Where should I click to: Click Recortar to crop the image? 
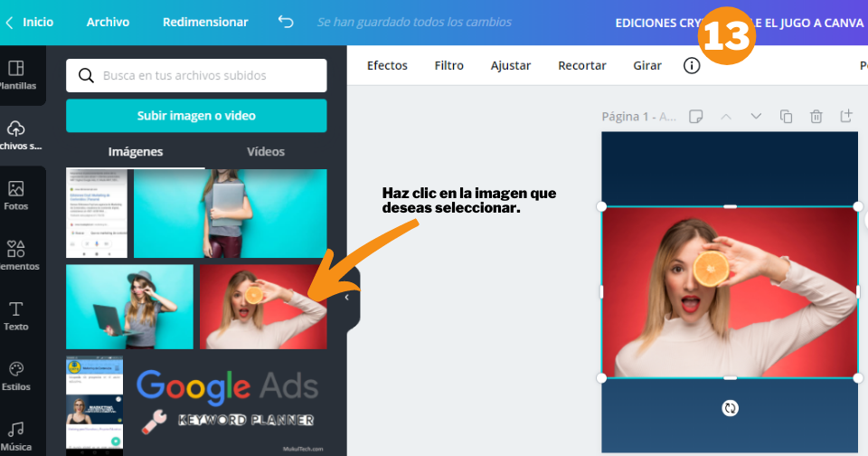(581, 65)
